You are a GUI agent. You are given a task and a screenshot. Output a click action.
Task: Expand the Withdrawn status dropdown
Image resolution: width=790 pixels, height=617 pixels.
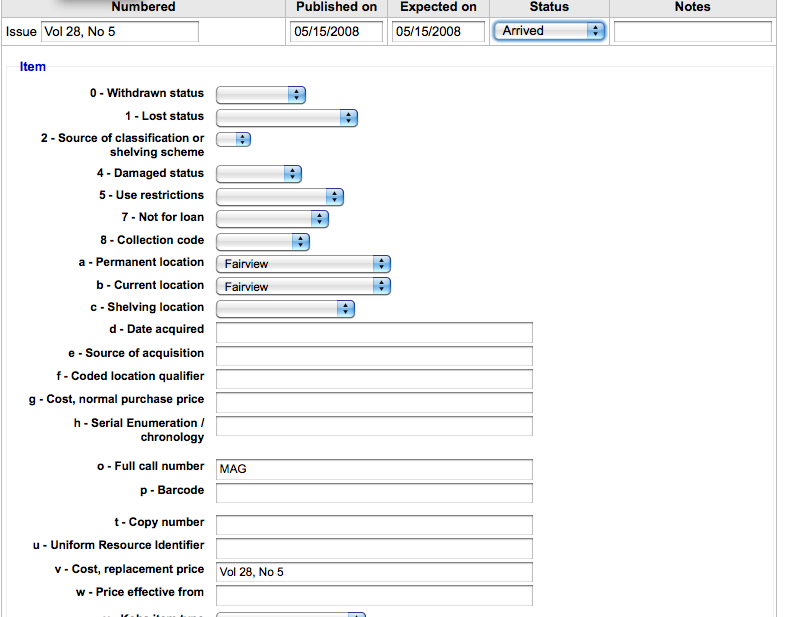tap(260, 94)
